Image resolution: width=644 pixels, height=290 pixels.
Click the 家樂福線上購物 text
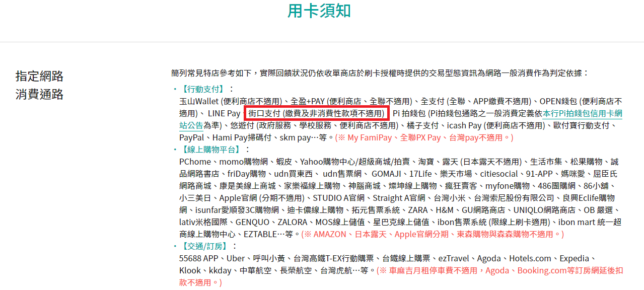(312, 186)
